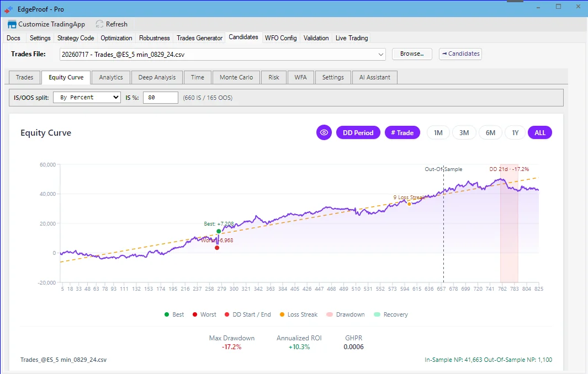Toggle the eye visibility button on chart

[324, 132]
